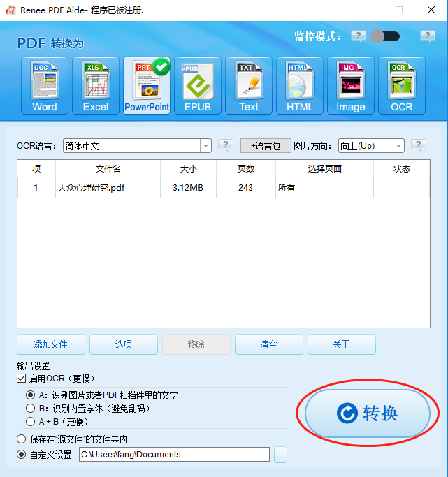Open help for 监控模式 monitor mode
This screenshot has height=477, width=448.
tap(359, 36)
